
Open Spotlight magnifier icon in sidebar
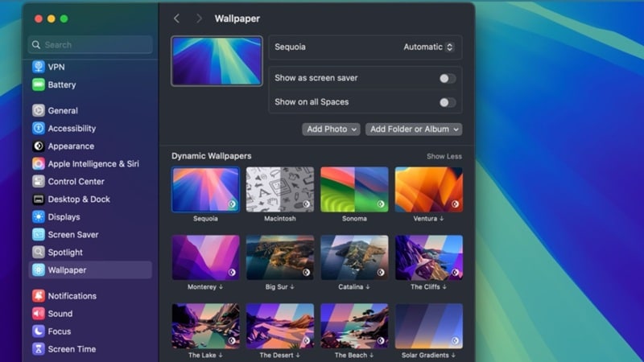click(x=38, y=252)
